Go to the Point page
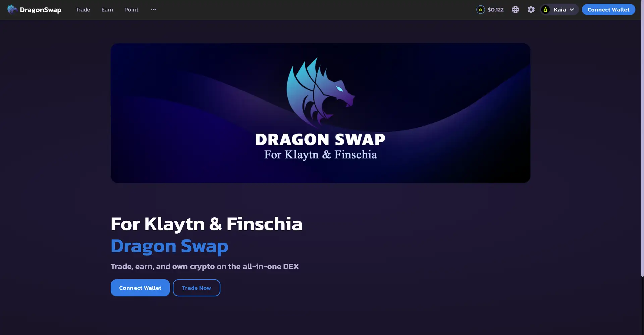The width and height of the screenshot is (644, 335). click(131, 10)
